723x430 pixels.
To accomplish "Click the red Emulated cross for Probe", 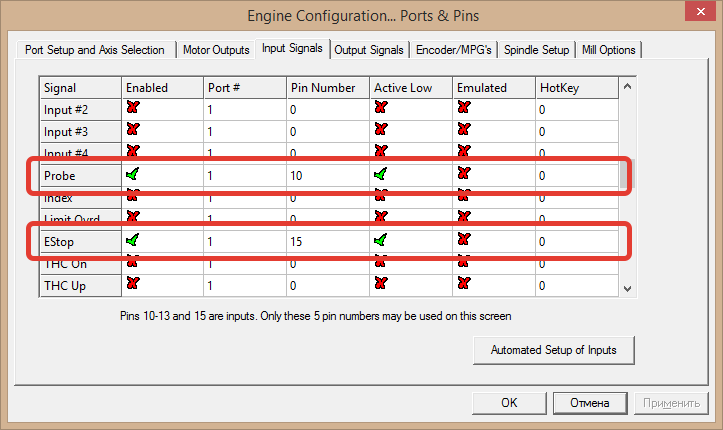I will click(x=463, y=175).
